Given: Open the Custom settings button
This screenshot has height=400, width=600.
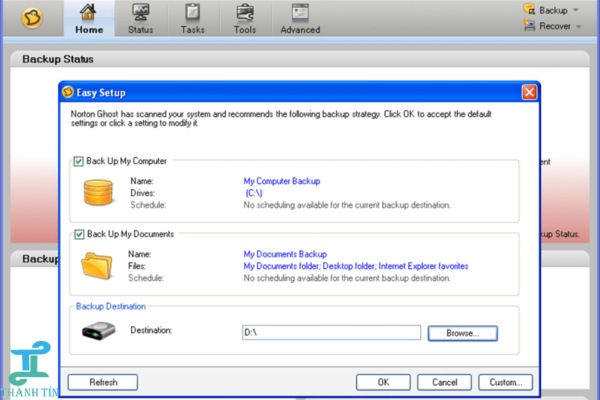Looking at the screenshot, I should [x=505, y=382].
